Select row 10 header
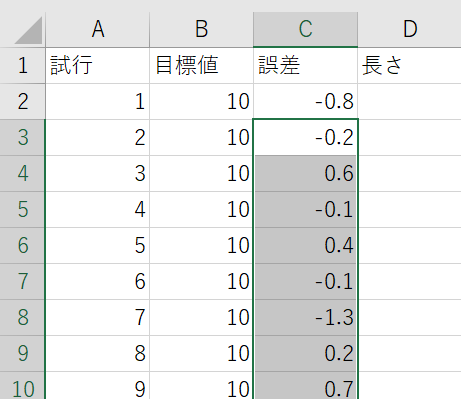 coord(22,386)
